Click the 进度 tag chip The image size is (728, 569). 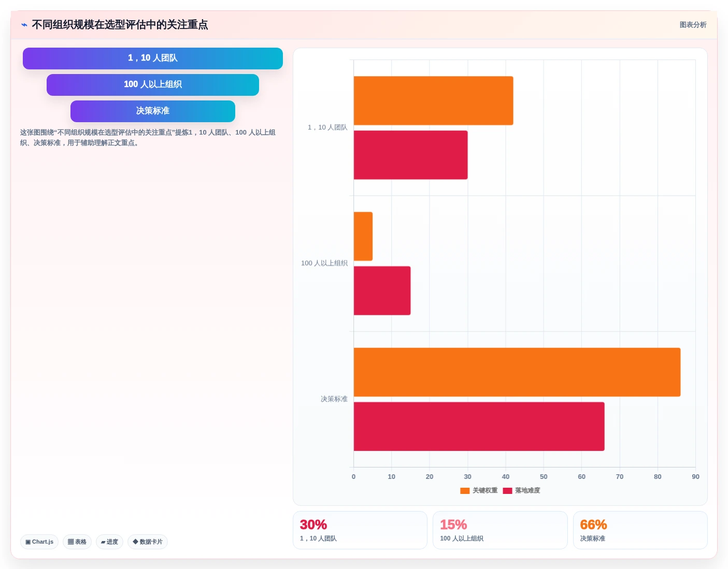[x=109, y=542]
